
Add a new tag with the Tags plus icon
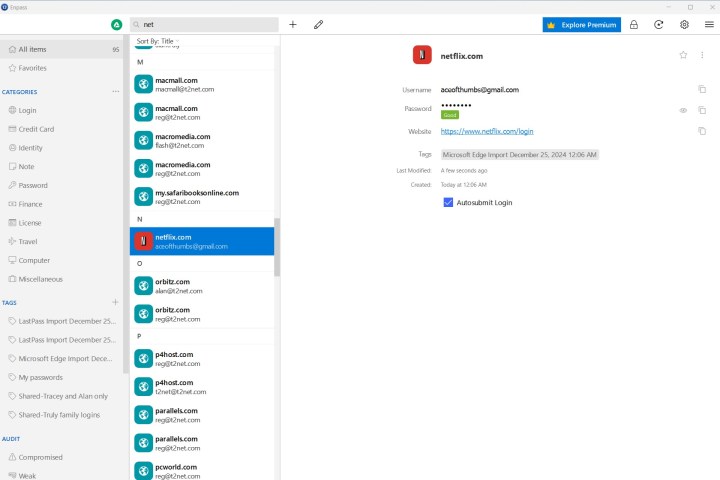115,302
